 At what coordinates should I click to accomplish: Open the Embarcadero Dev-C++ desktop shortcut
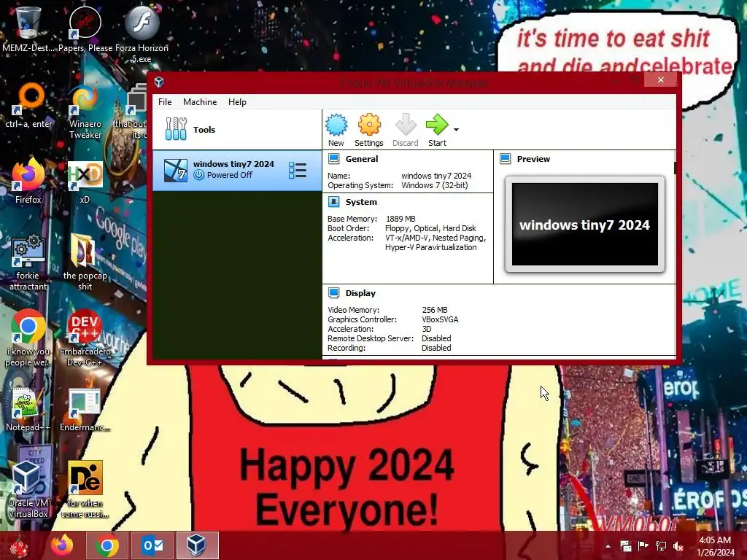coord(85,338)
